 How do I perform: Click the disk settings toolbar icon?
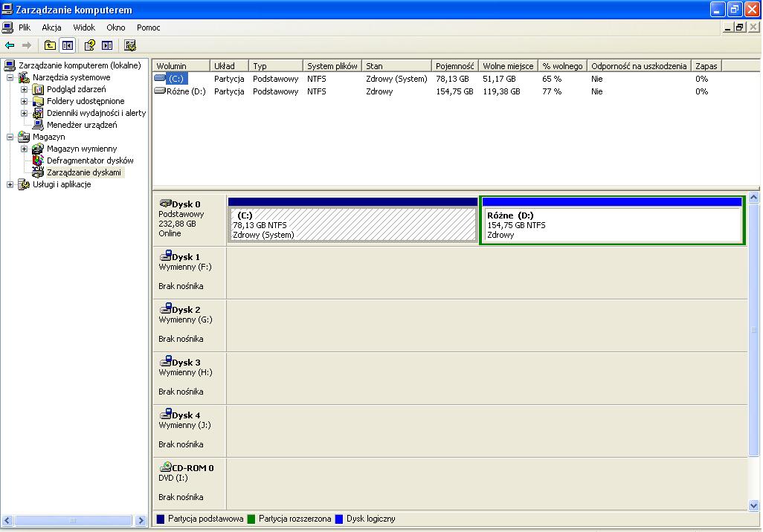point(130,46)
